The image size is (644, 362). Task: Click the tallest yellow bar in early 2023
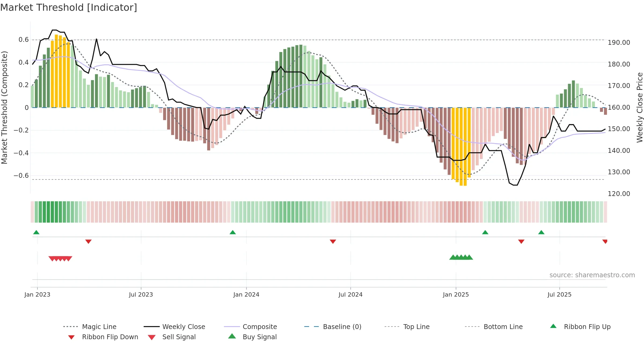56,71
